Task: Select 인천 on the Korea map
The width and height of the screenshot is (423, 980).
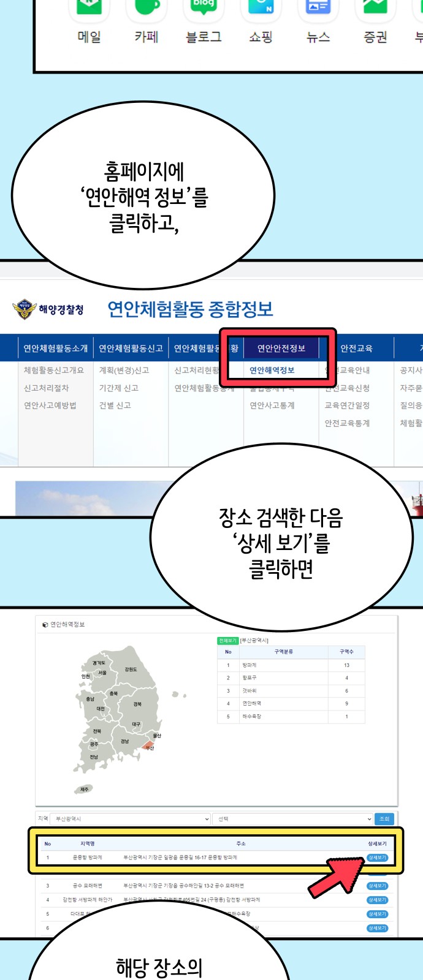Action: click(86, 676)
